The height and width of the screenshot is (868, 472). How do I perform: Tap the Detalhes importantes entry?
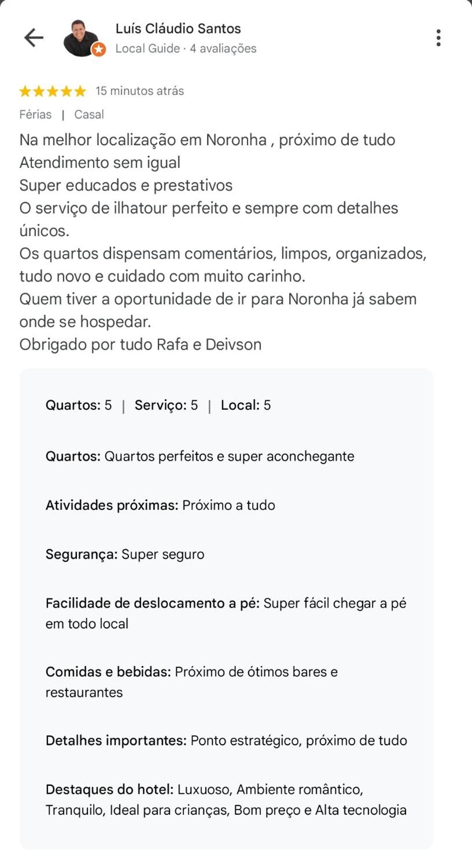(x=226, y=741)
